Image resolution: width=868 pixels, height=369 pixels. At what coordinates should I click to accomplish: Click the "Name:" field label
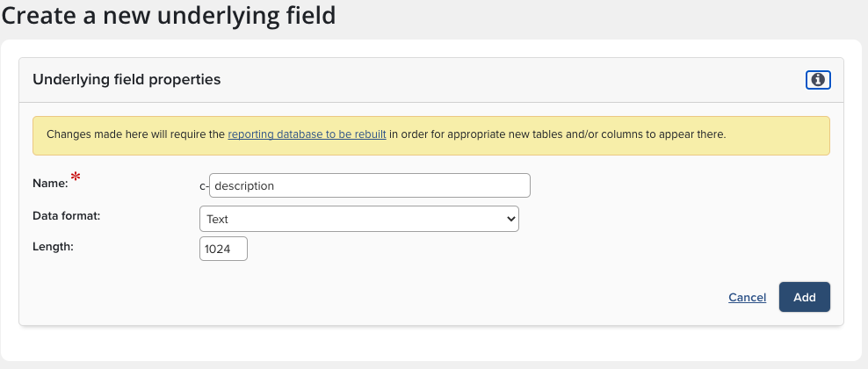pos(50,184)
